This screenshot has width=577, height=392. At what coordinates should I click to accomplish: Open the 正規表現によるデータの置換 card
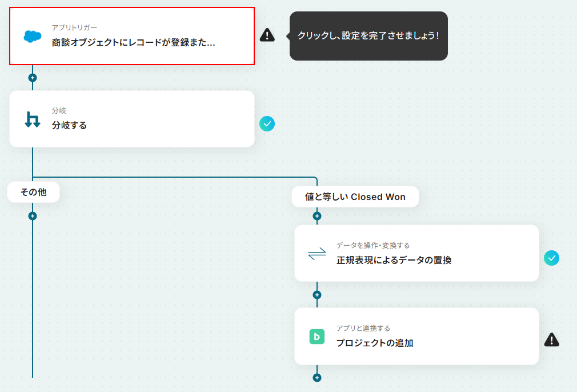click(x=416, y=253)
